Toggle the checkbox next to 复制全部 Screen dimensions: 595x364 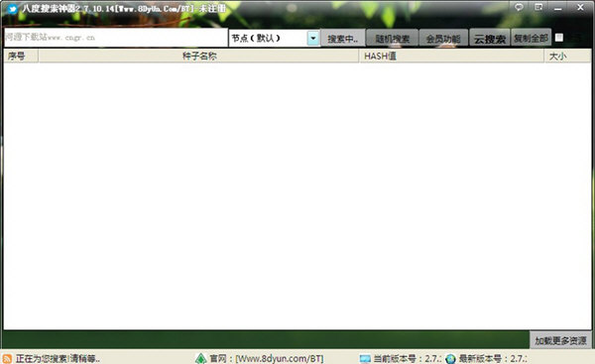[559, 38]
